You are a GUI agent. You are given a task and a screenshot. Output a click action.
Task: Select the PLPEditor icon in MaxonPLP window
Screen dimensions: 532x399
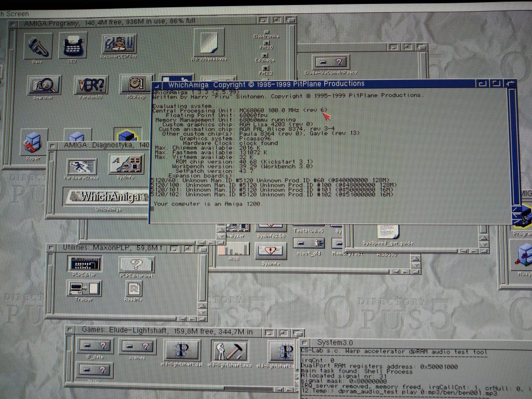click(x=84, y=263)
